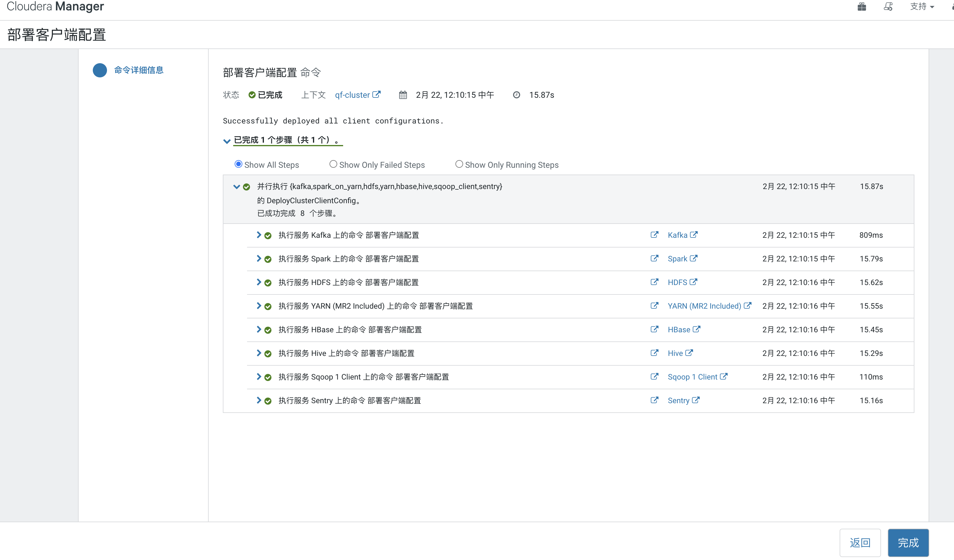Open Sentry command details external icon
The width and height of the screenshot is (954, 560).
(654, 400)
